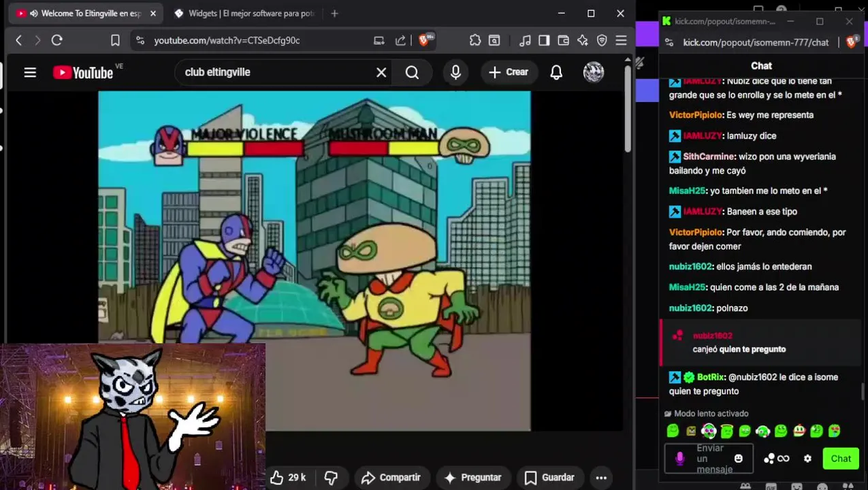Click the Compartir share button
Viewport: 868px width, 490px height.
pos(391,478)
